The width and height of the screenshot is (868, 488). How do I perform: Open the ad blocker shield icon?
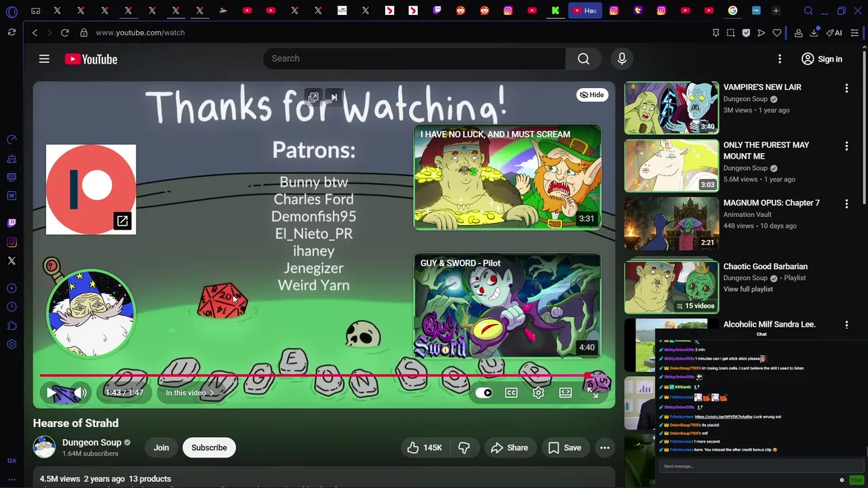click(746, 33)
